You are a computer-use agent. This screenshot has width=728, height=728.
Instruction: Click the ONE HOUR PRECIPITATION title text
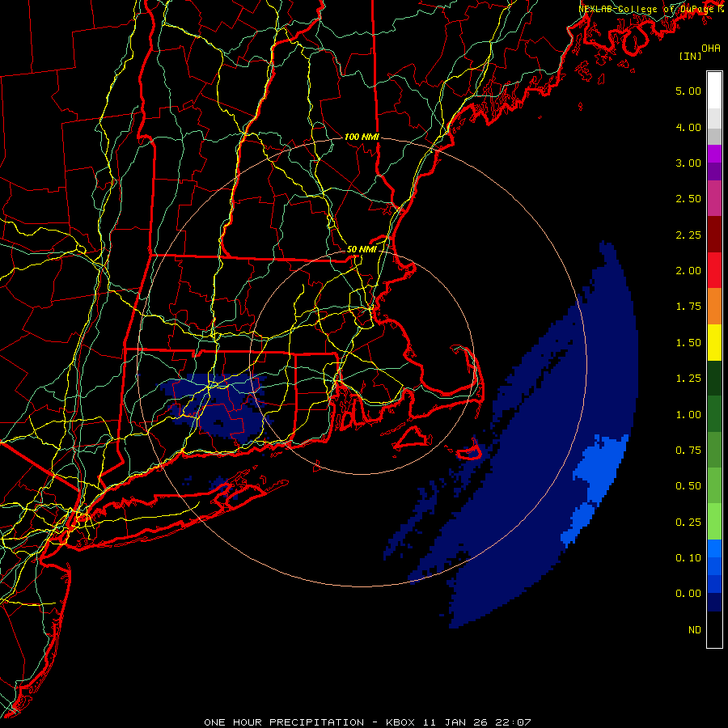[284, 722]
